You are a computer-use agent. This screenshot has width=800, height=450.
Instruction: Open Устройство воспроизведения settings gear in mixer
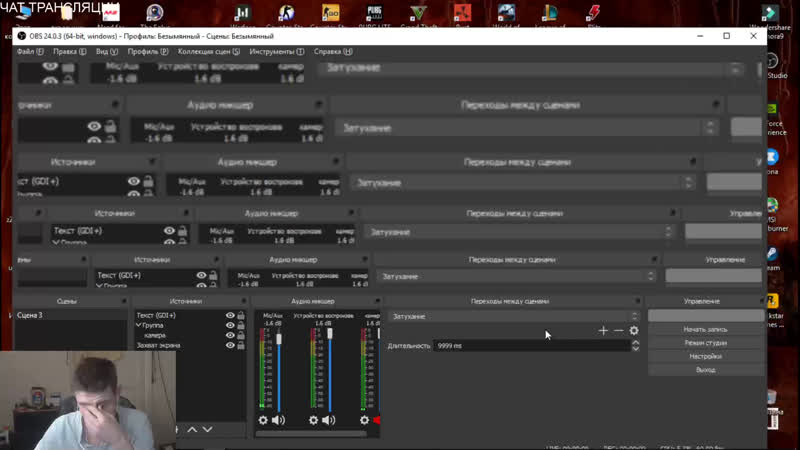click(313, 420)
